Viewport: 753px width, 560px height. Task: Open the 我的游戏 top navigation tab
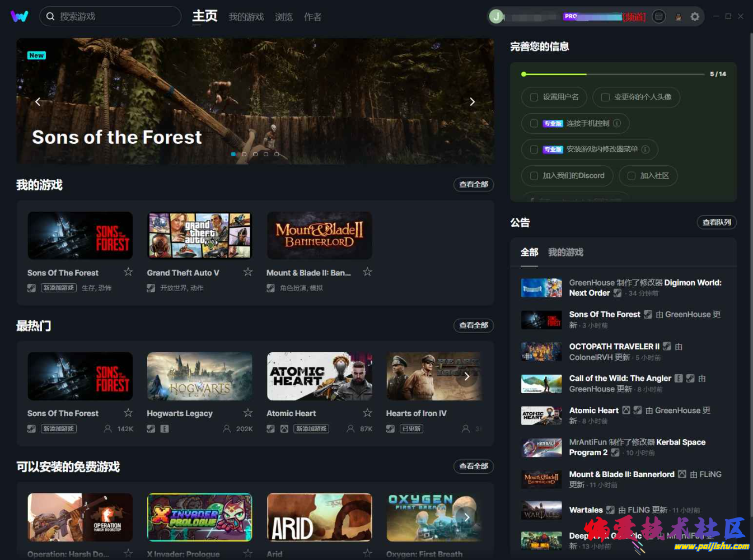click(246, 17)
